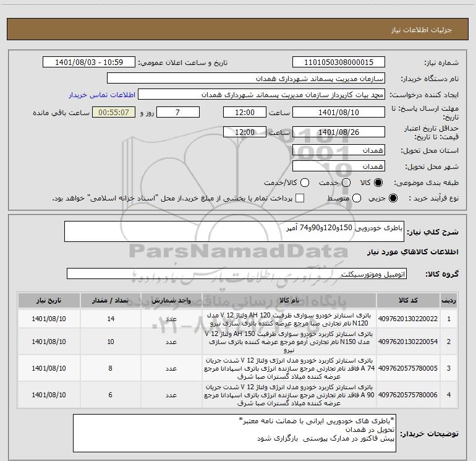476x461 pixels.
Task: Click response deadline time field in مهلت ارسال پاسخ row
Action: [x=245, y=112]
